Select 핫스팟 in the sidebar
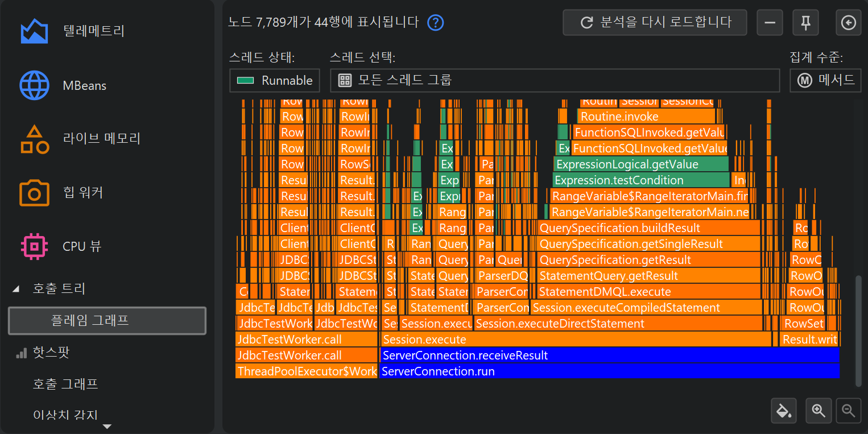868x434 pixels. pos(51,353)
